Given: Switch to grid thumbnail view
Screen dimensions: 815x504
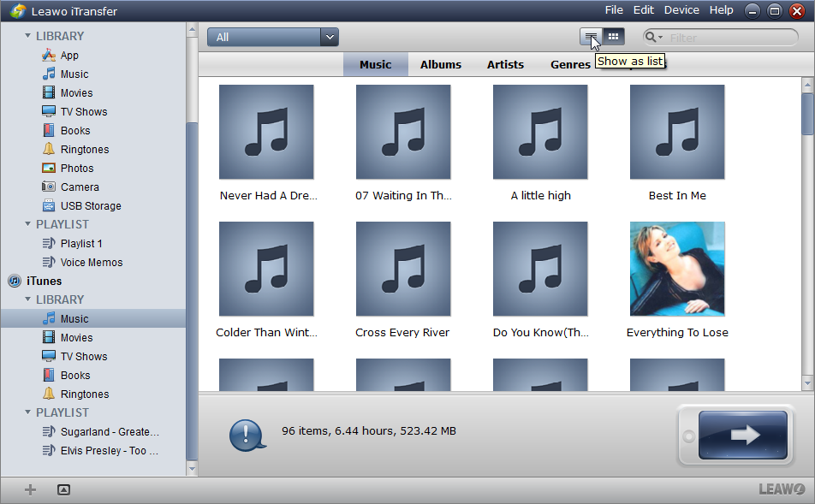Looking at the screenshot, I should click(x=613, y=37).
